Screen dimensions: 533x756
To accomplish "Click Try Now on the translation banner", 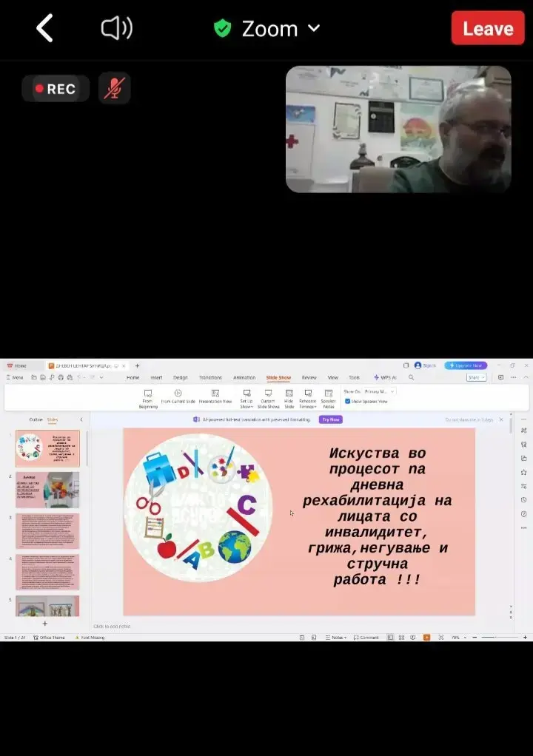I will (330, 419).
